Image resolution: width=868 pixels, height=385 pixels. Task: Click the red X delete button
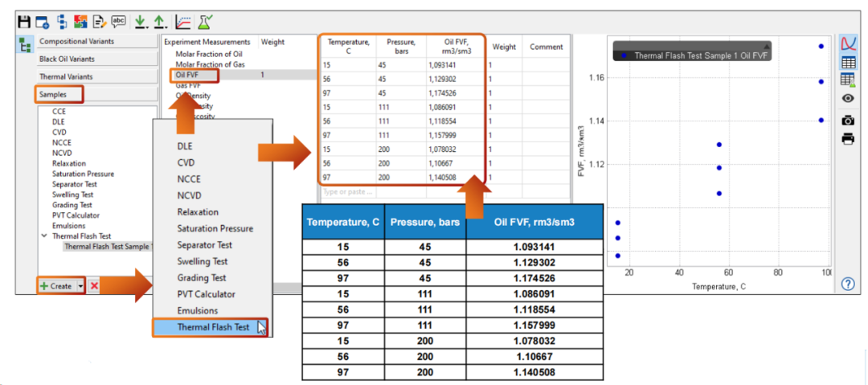click(94, 285)
